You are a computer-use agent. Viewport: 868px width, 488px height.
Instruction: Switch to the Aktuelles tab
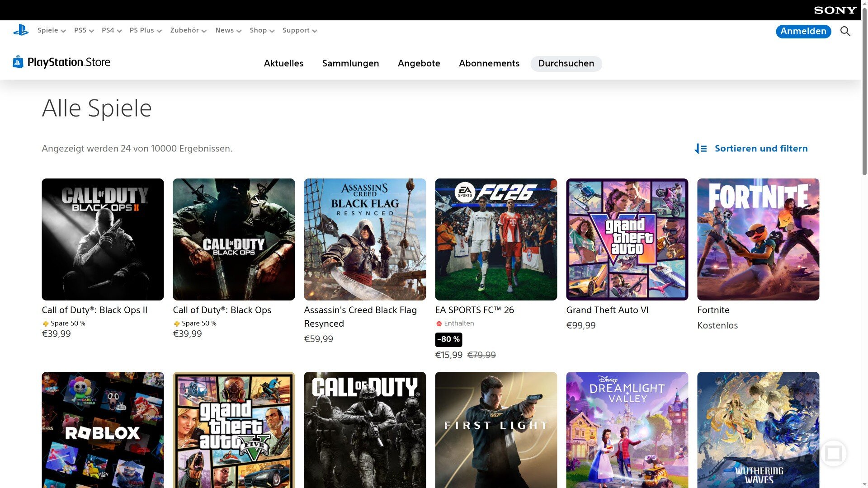pyautogui.click(x=283, y=64)
